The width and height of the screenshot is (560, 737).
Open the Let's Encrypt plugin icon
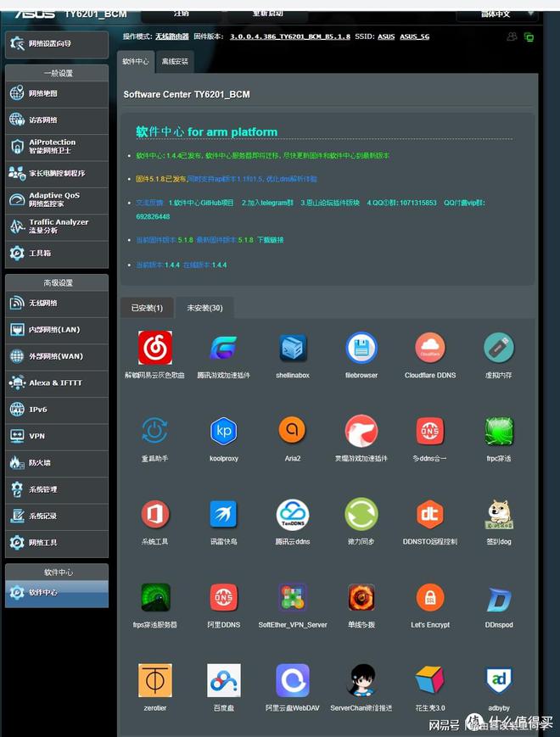(x=429, y=597)
